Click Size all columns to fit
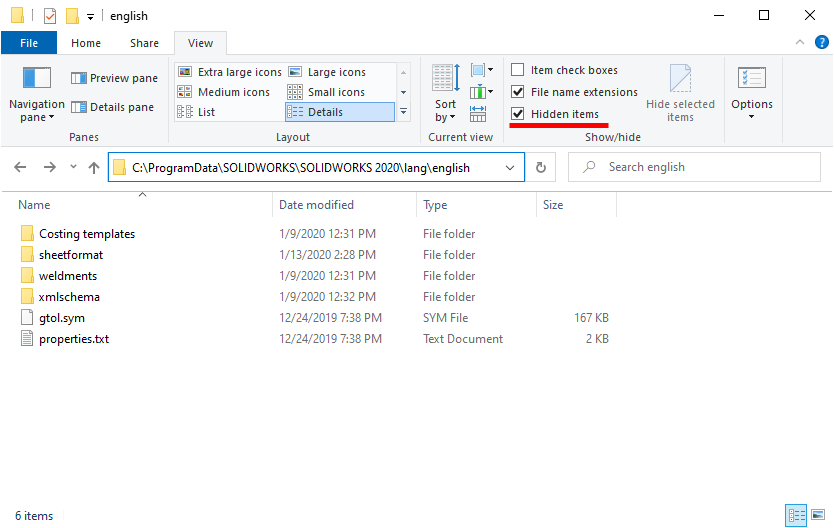The image size is (834, 528). tap(478, 114)
